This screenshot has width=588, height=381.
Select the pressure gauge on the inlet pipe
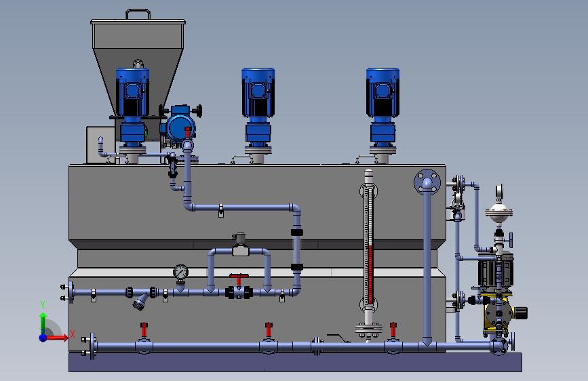click(181, 273)
